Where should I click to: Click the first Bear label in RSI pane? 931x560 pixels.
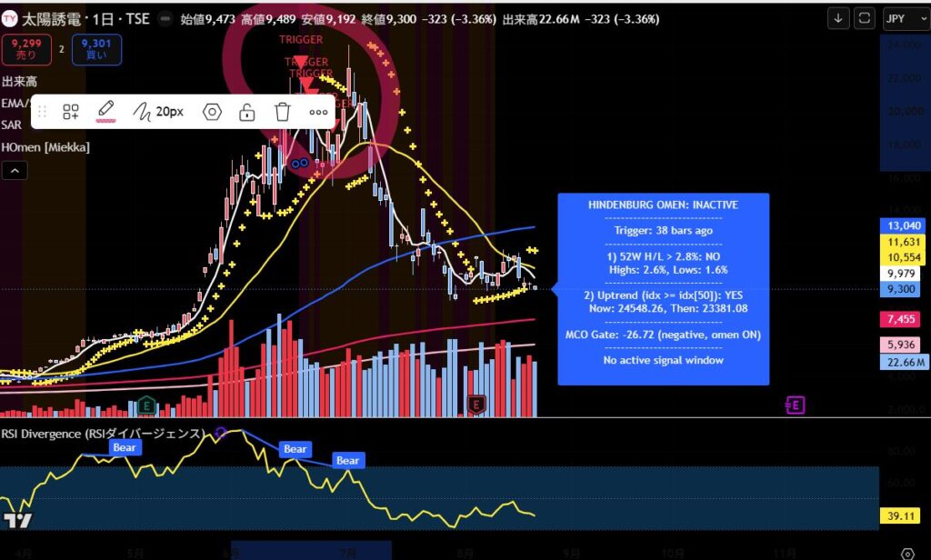coord(125,447)
